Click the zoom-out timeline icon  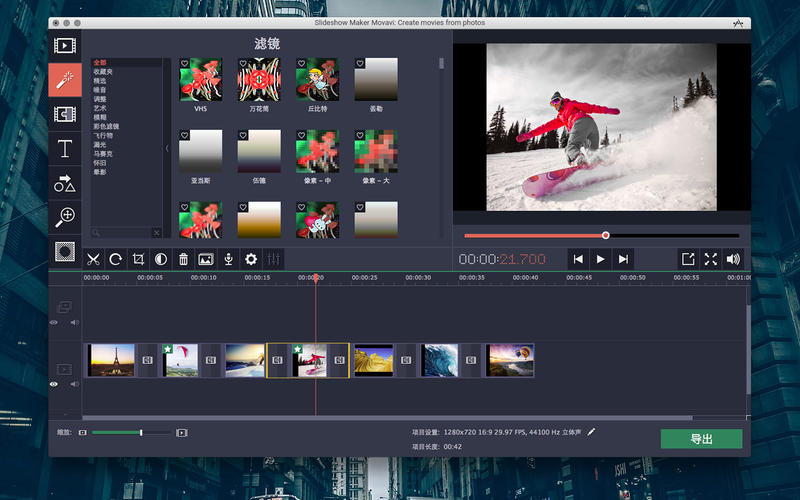pos(83,433)
